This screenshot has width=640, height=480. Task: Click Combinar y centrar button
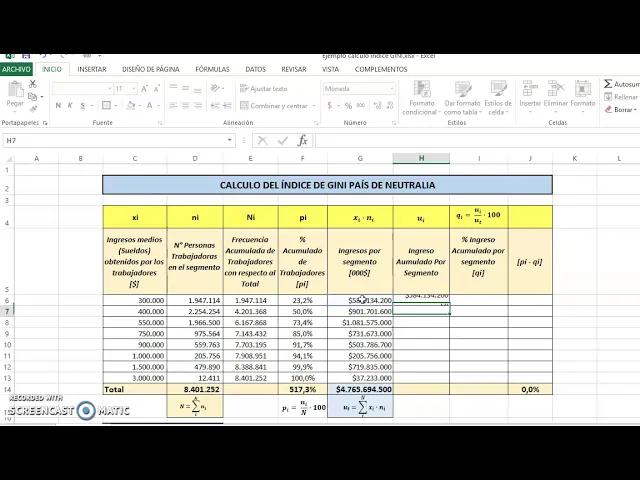[273, 106]
